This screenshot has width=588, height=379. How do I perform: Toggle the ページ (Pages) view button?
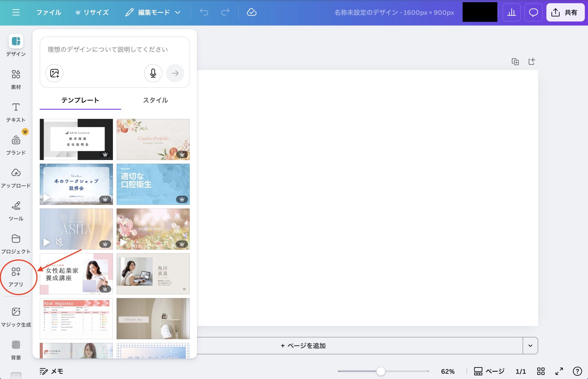point(489,371)
